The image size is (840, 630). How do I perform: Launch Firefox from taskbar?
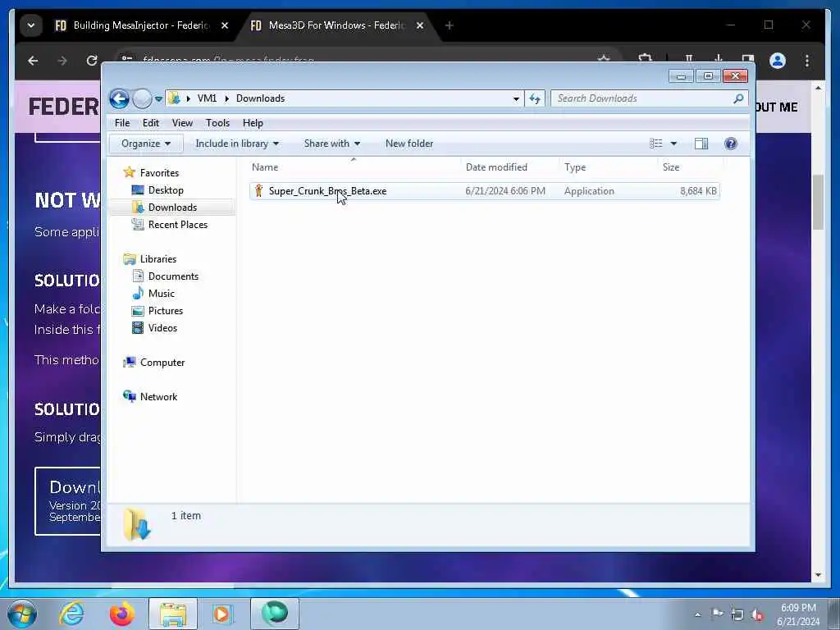tap(122, 614)
